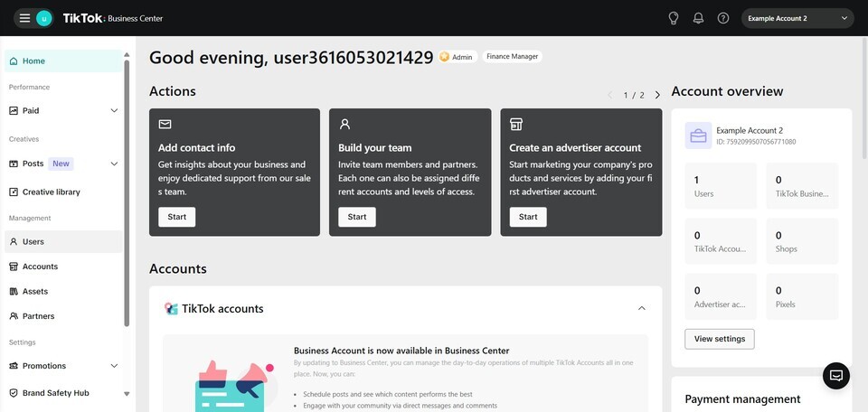Go to Home in the sidebar

pyautogui.click(x=63, y=61)
